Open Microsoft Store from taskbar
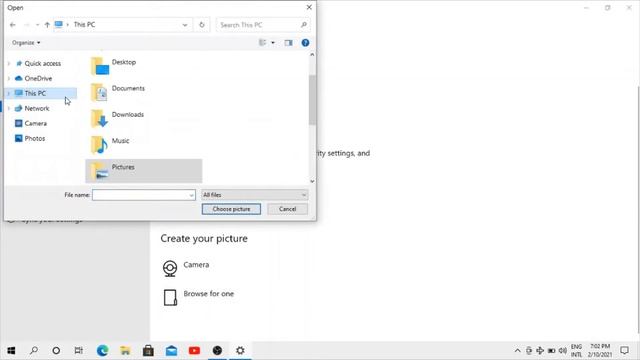The width and height of the screenshot is (640, 360). pos(148,350)
